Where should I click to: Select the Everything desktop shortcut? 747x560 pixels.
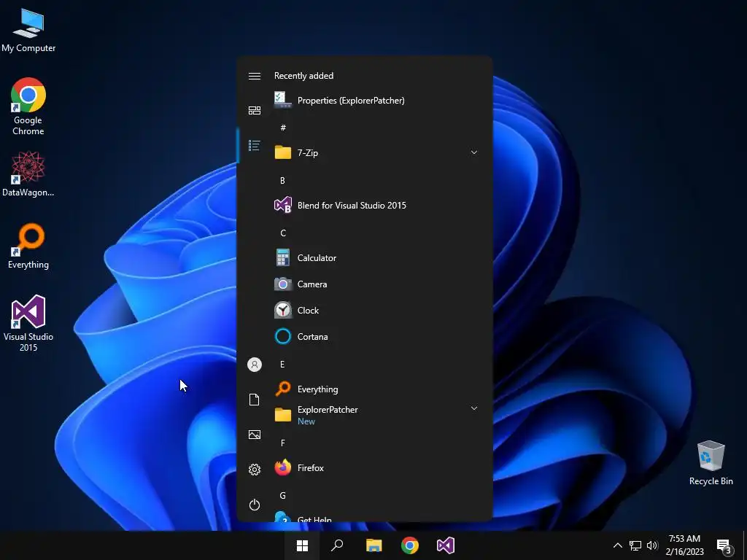click(28, 246)
